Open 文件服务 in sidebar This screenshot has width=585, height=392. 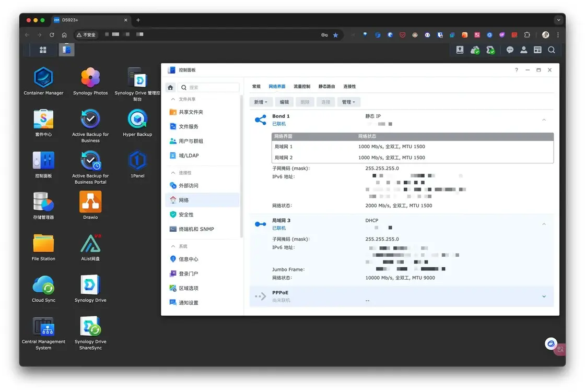(x=202, y=126)
